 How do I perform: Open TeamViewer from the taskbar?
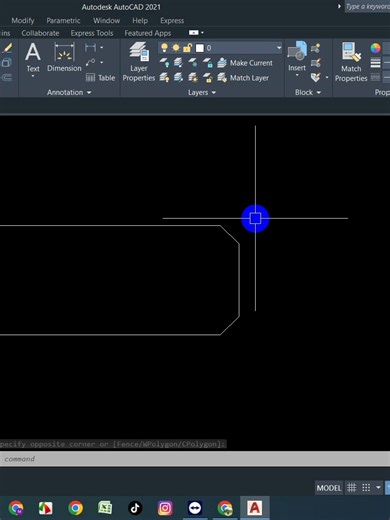coord(195,508)
